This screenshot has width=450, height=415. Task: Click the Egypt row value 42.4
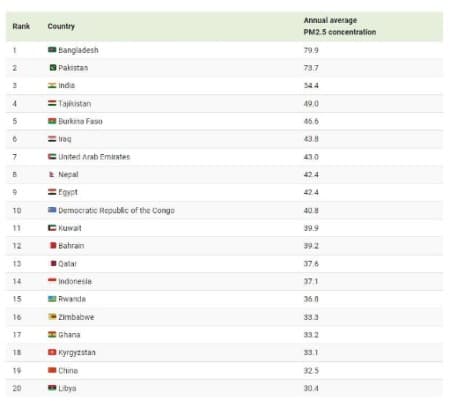[311, 192]
